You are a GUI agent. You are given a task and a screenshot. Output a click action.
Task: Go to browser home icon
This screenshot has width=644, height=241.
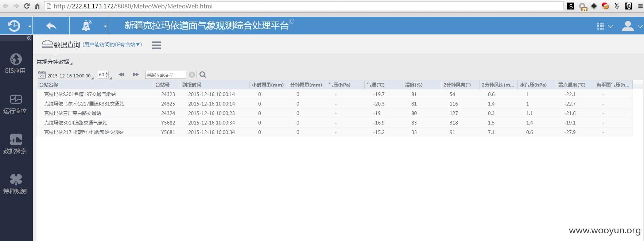[x=37, y=6]
